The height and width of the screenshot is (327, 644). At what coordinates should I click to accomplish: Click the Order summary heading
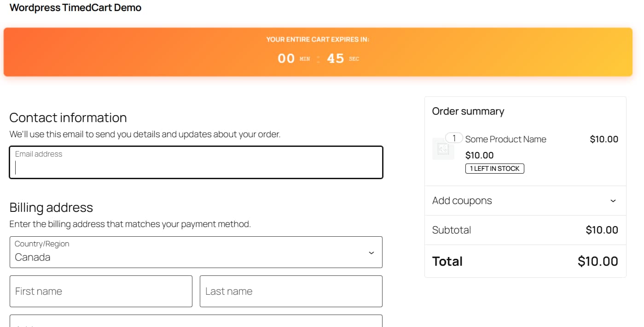coord(468,111)
